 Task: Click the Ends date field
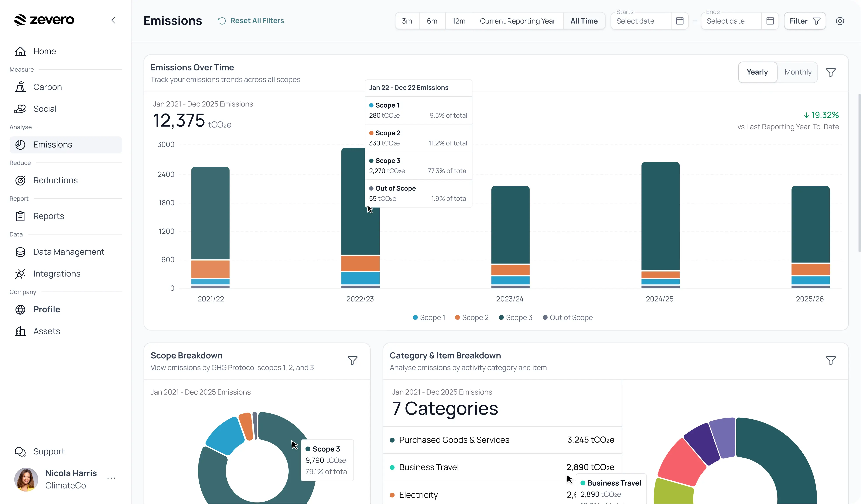pos(731,21)
